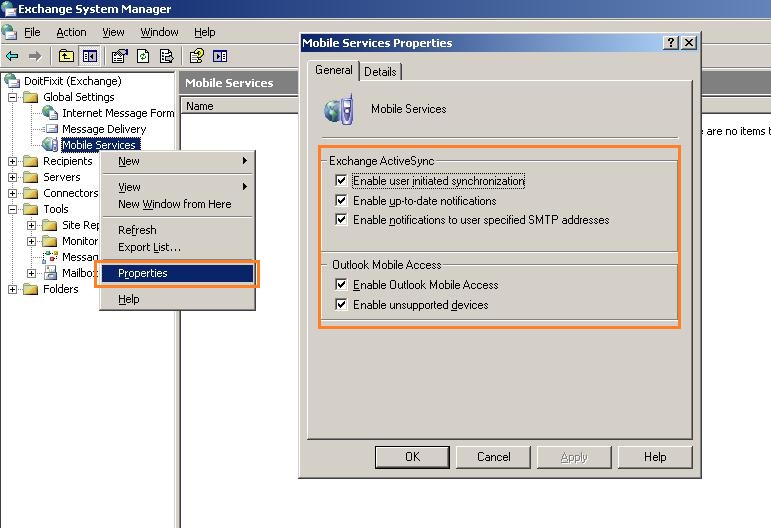
Task: Click the Up One Level folder icon
Action: click(x=66, y=56)
